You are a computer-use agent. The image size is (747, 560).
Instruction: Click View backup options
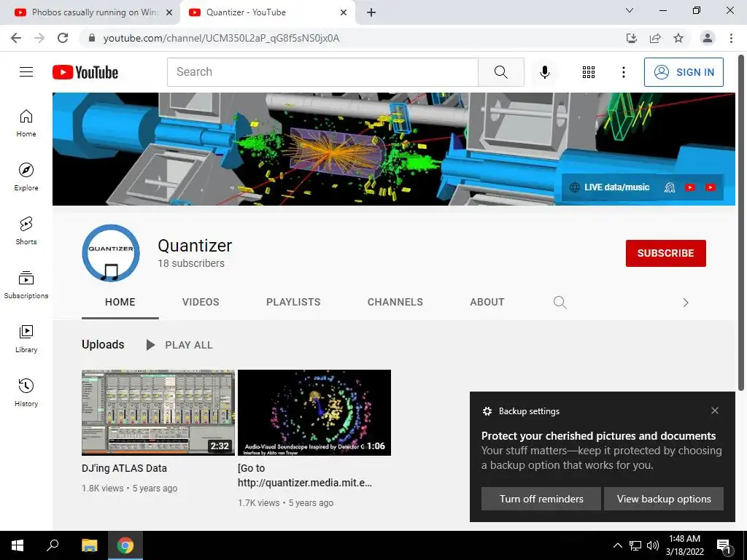(x=664, y=499)
